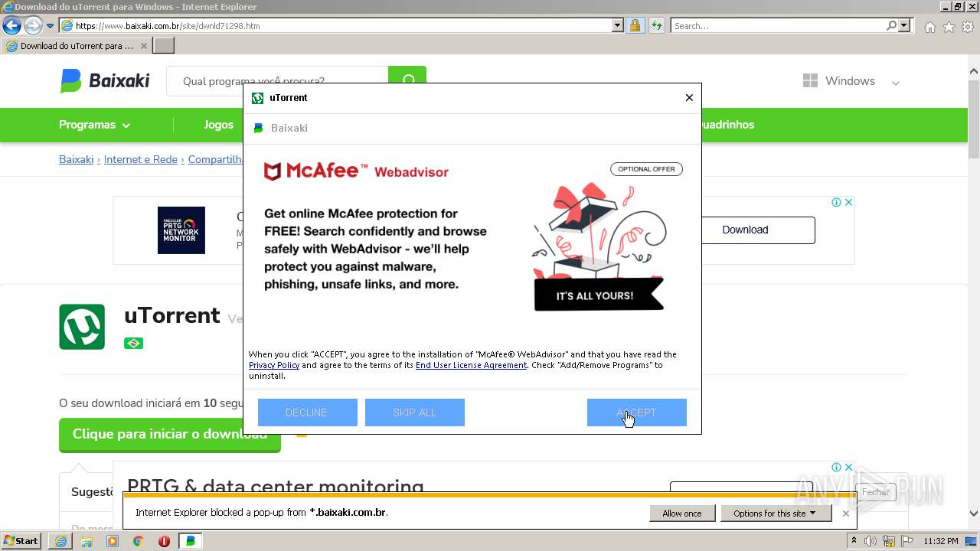Open the Jogos menu item

[219, 125]
